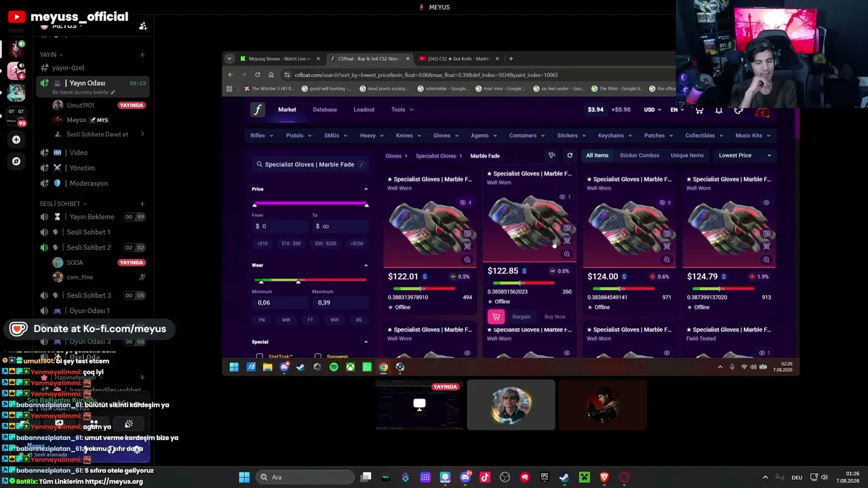Go to Gloves breadcrumb link
Image resolution: width=868 pixels, height=488 pixels.
(x=394, y=156)
